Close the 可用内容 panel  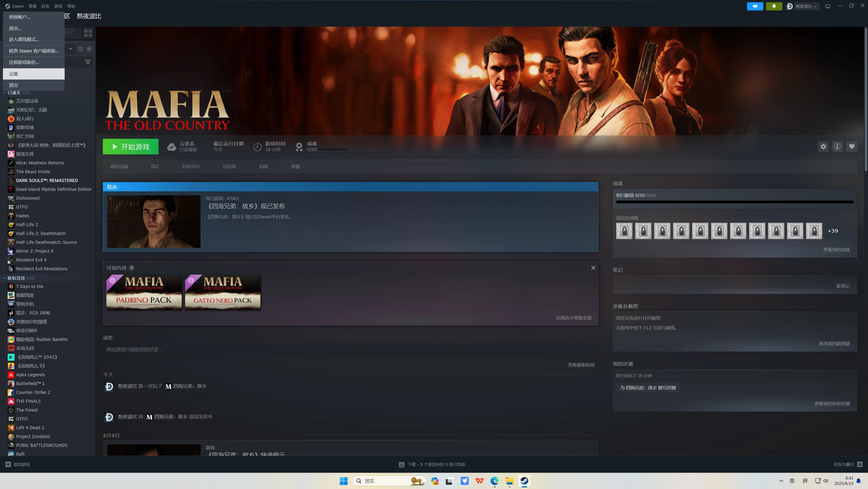pos(593,268)
